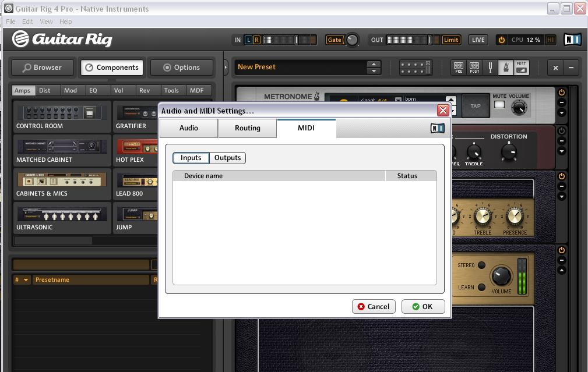Select the Lead 800 amp component
Screen dimensions: 588x372
[x=135, y=185]
